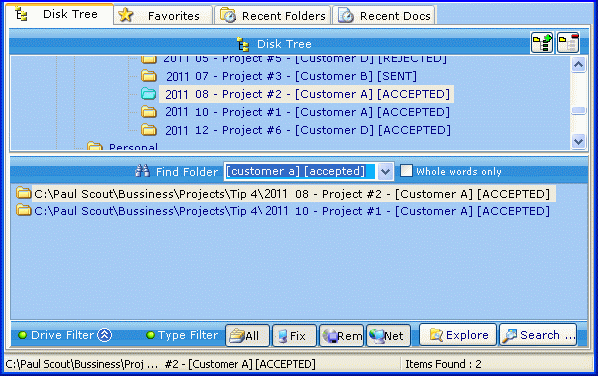Click the Disk Tree header icon
The image size is (598, 376).
(243, 44)
